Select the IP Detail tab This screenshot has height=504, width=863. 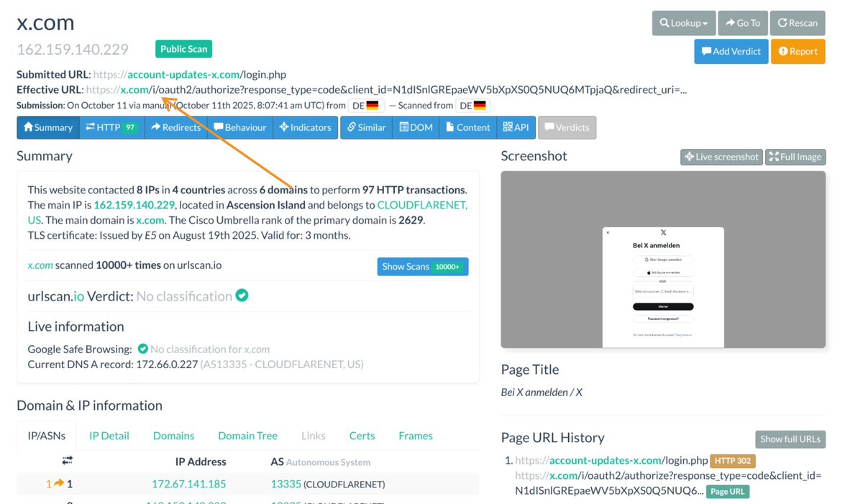109,436
